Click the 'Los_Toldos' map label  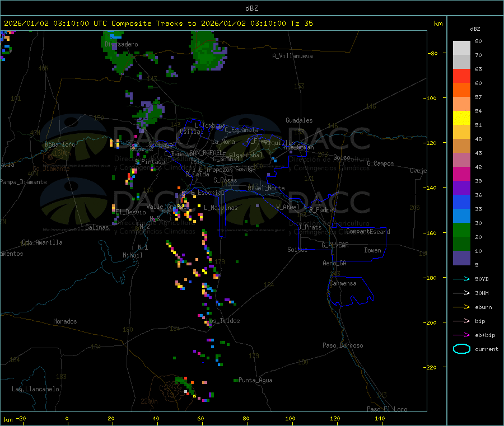click(x=223, y=321)
